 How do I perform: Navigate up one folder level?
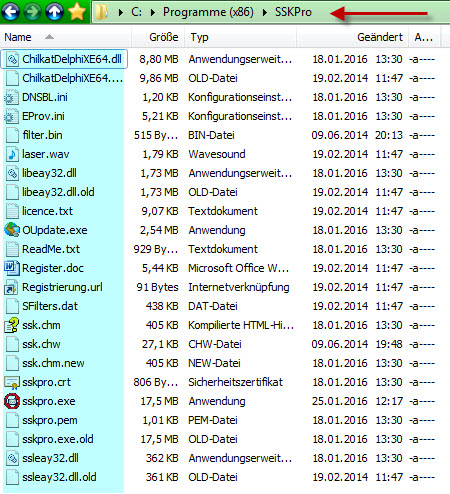tap(54, 12)
